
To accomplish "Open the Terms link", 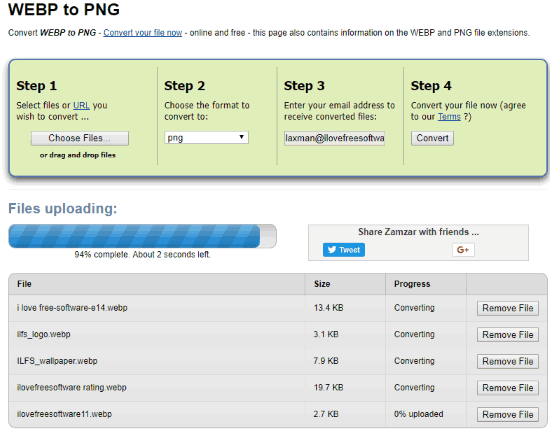I will pos(449,116).
